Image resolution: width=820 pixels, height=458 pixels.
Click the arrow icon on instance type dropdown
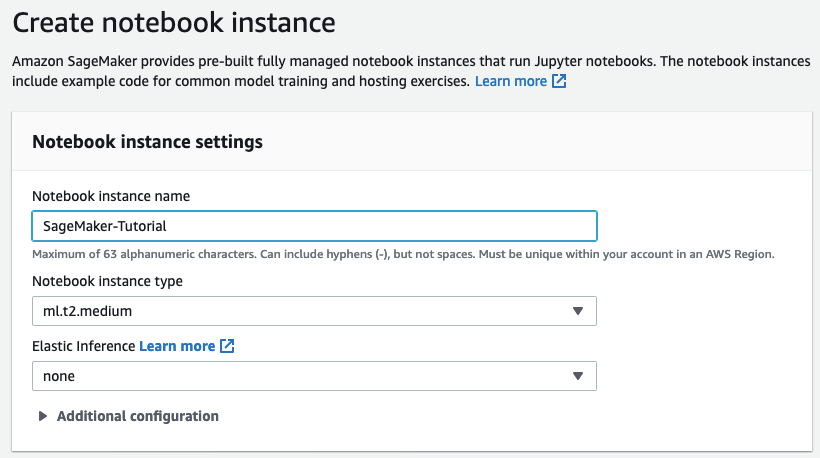577,311
